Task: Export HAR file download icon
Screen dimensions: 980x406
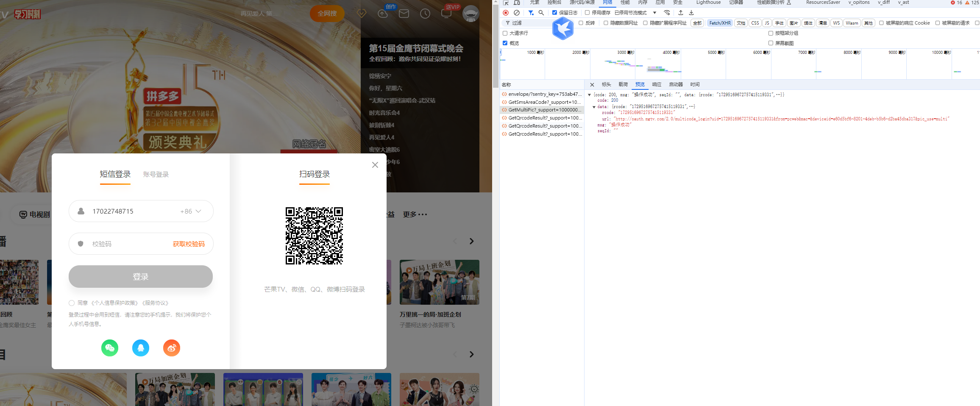Action: (691, 13)
